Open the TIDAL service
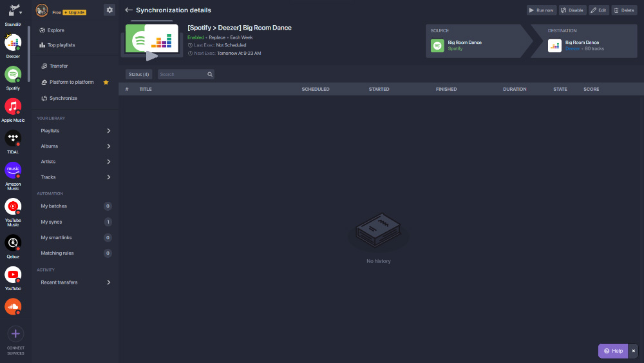 pos(13,138)
